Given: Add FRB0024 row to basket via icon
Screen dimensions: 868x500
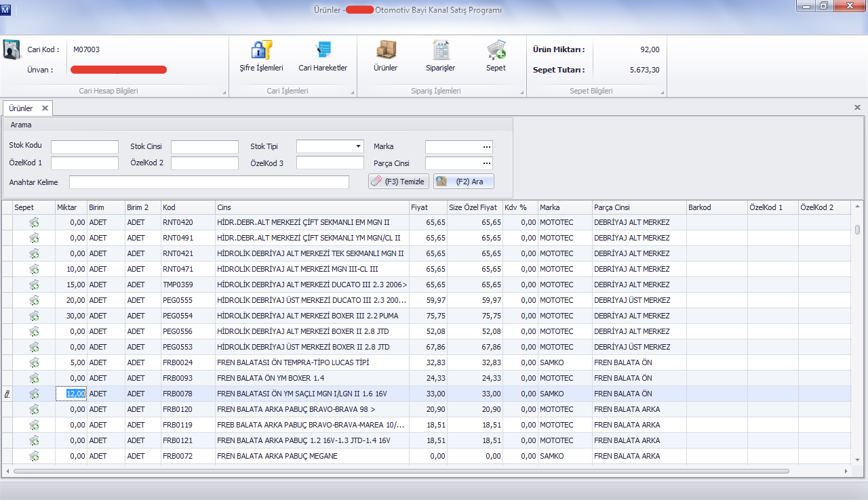Looking at the screenshot, I should [34, 362].
